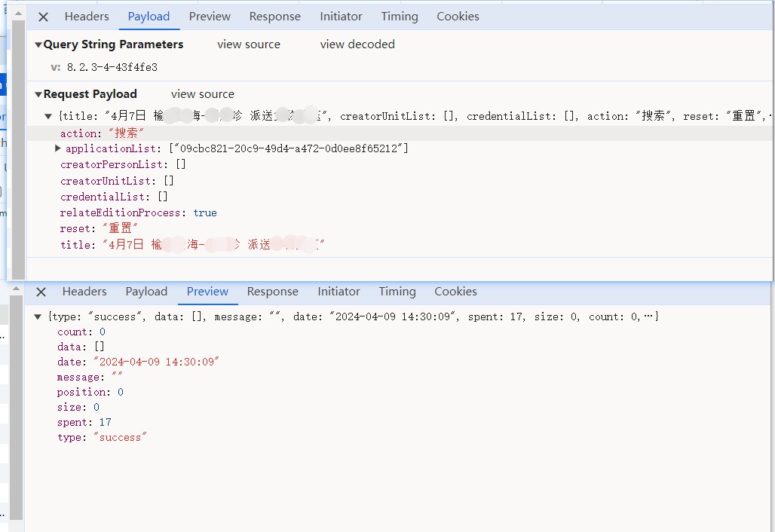Open the Headers tab in upper panel
Image resolution: width=775 pixels, height=532 pixels.
coord(87,17)
